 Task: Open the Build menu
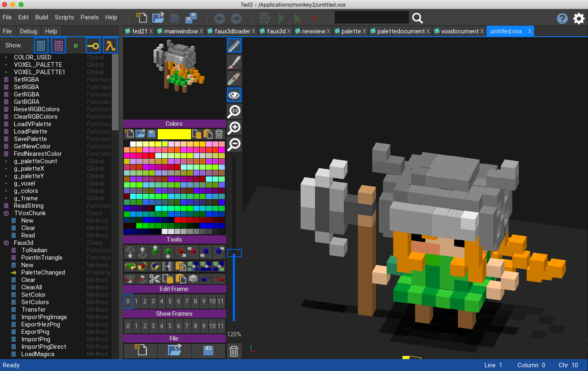42,17
